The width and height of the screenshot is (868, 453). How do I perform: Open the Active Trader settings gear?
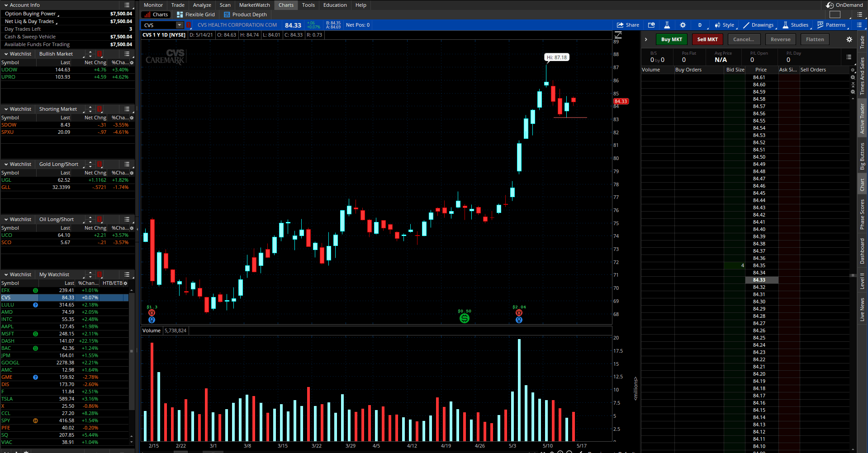tap(849, 39)
